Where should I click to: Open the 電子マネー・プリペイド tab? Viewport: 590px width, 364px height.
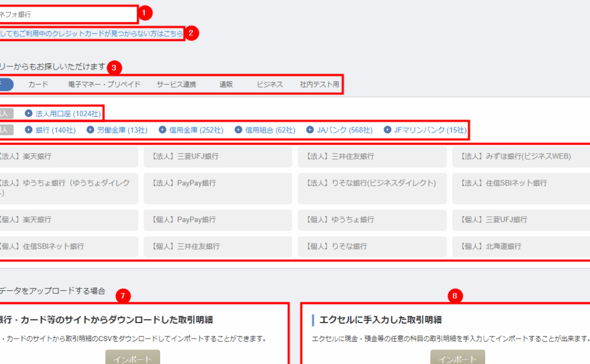tap(104, 85)
